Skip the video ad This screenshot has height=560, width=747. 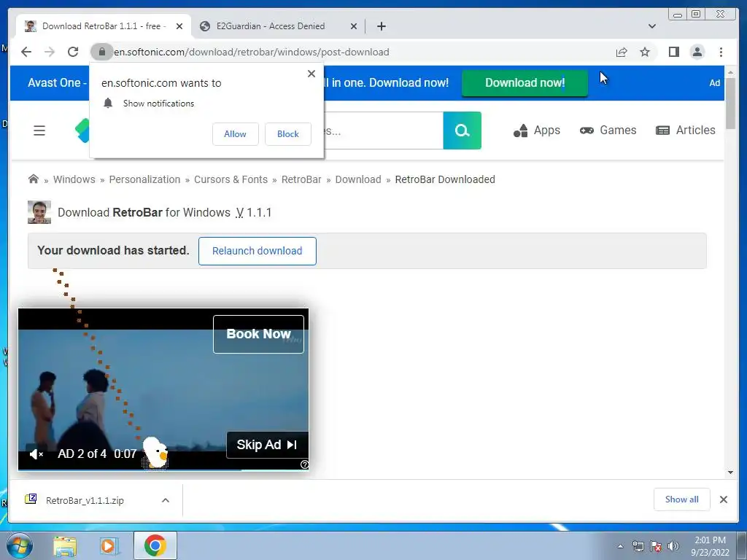267,445
